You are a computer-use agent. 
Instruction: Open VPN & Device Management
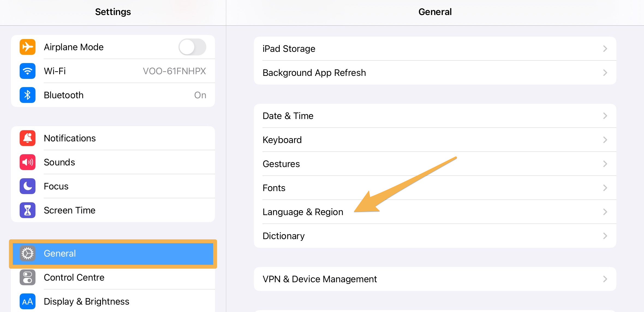coord(435,279)
